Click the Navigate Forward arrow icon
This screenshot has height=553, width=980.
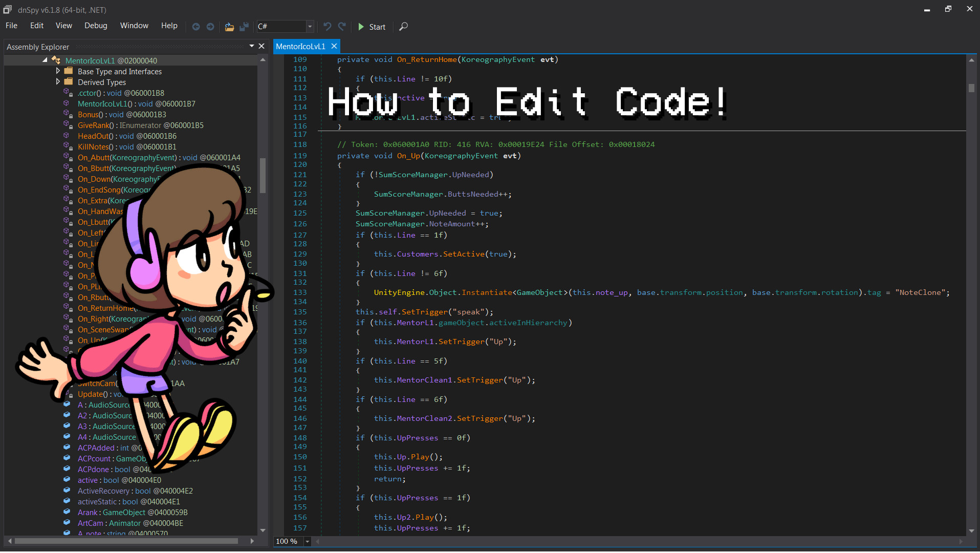coord(210,27)
